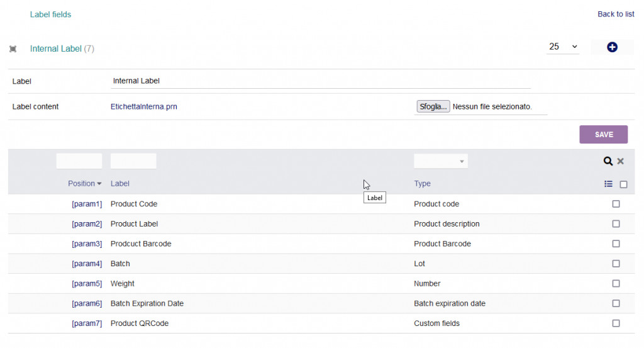Image resolution: width=644 pixels, height=348 pixels.
Task: Open the 25 page size dropdown
Action: point(563,47)
